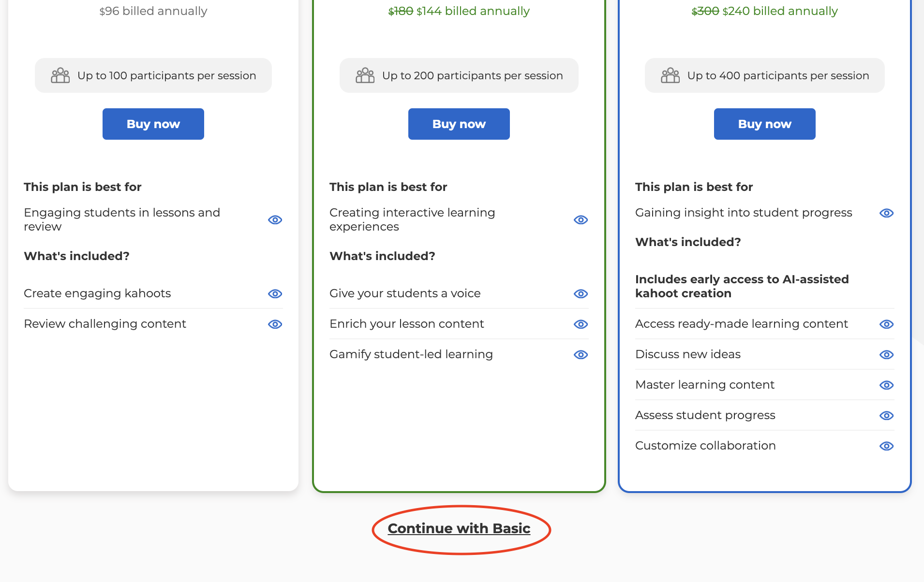Preview Enrich your lesson content feature
This screenshot has height=582, width=924.
coord(581,324)
